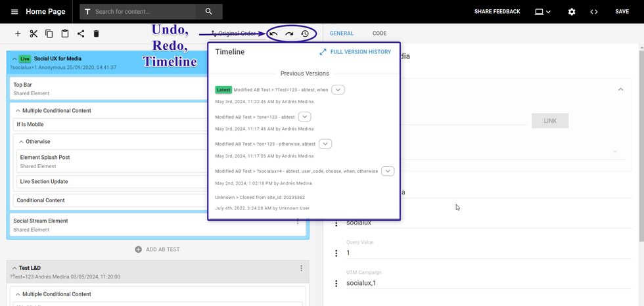Expand the Latest version entry dropdown
The image size is (644, 306).
point(338,90)
